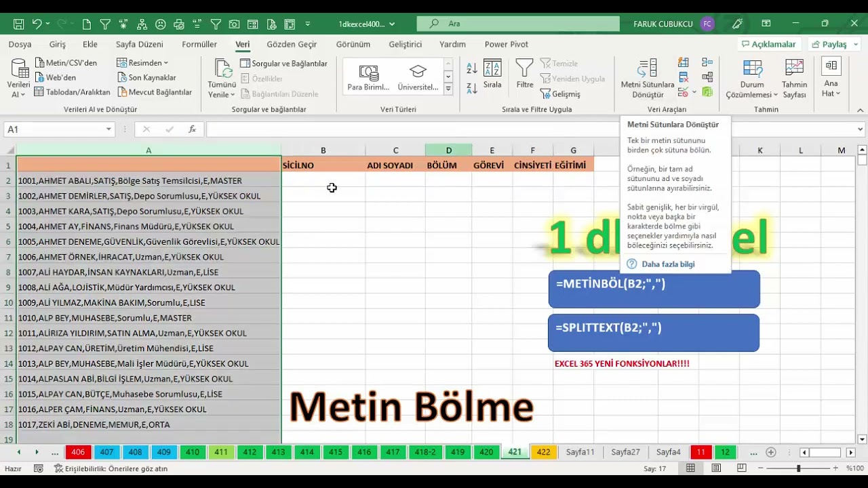The height and width of the screenshot is (488, 868).
Task: Select the Sayfa11 sheet tab
Action: click(x=580, y=452)
